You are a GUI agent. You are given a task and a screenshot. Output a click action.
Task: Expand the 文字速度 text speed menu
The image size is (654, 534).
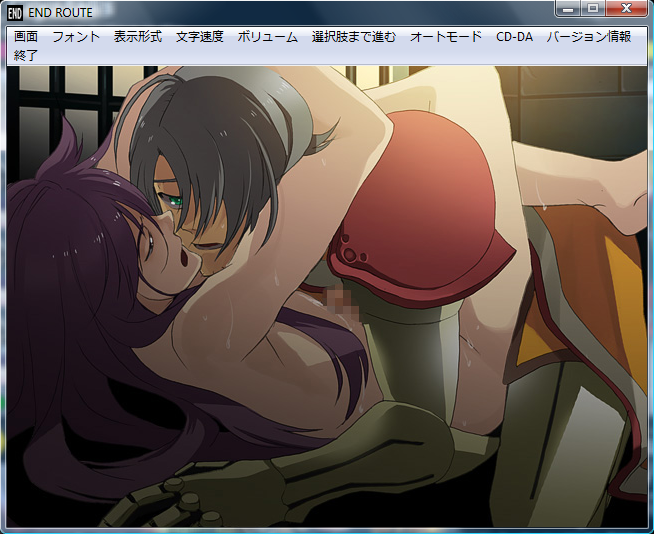200,37
